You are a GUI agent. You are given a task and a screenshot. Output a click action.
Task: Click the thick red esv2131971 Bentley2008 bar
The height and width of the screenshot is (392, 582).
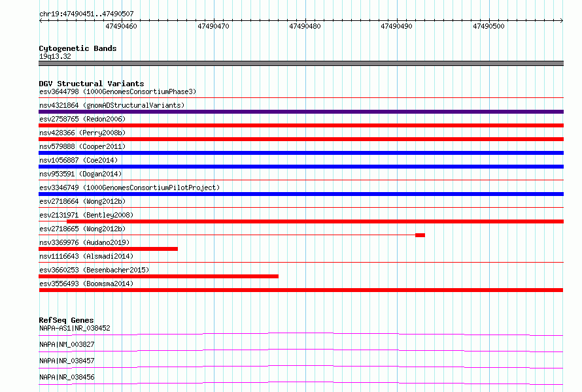click(x=315, y=221)
